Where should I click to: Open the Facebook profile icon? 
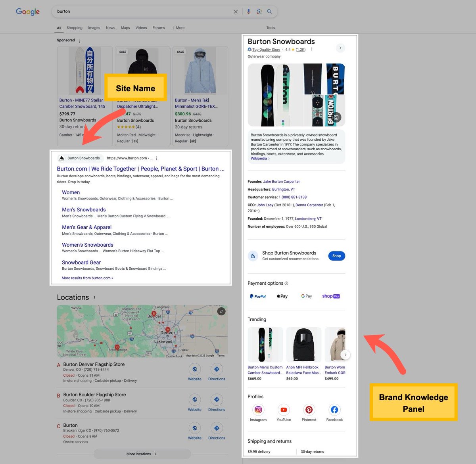coord(334,410)
